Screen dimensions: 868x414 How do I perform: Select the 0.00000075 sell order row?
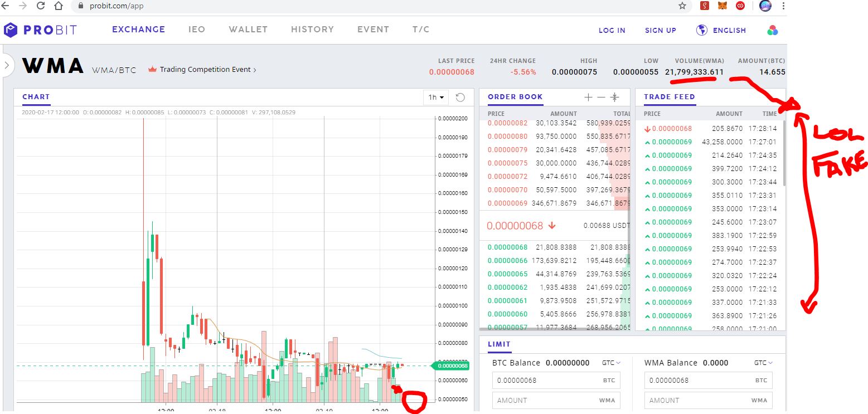pos(555,163)
